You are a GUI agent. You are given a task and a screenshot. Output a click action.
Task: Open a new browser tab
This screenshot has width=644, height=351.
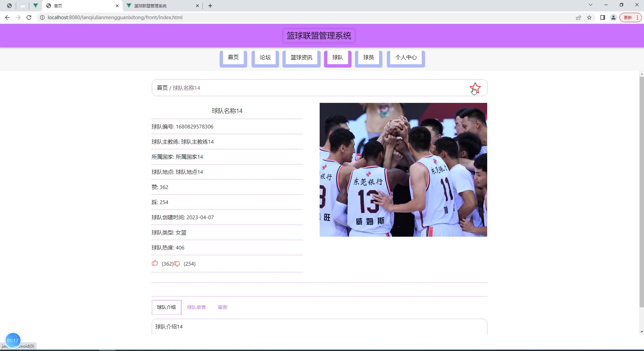click(210, 6)
